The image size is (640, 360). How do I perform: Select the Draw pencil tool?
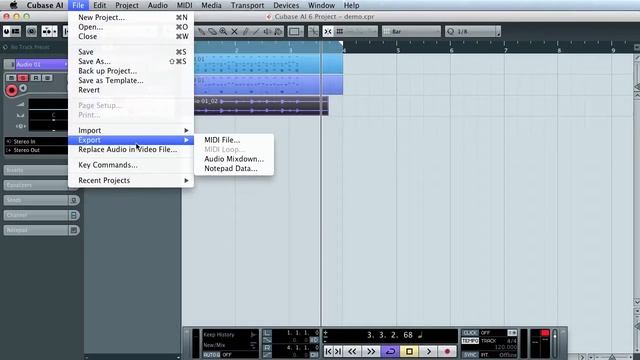click(x=245, y=31)
